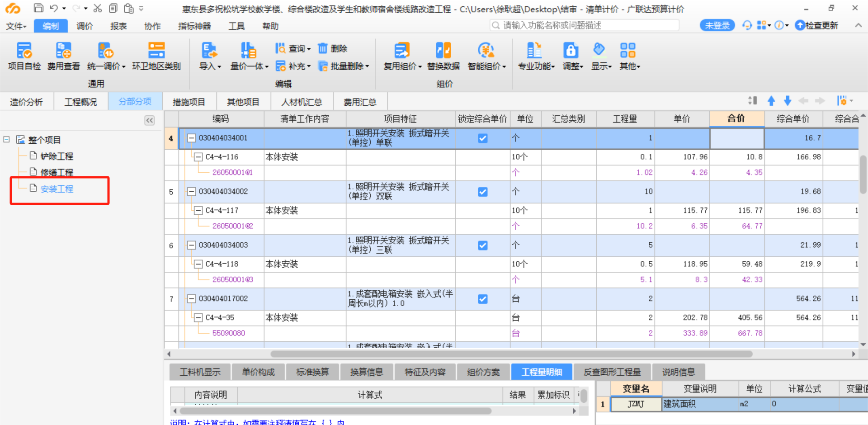Collapse sub-item C4-4-116
Viewport: 868px width, 425px height.
pyautogui.click(x=198, y=157)
